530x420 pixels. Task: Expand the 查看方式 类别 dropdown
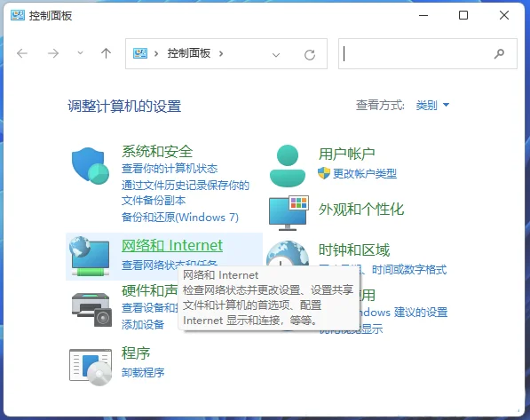click(x=432, y=105)
